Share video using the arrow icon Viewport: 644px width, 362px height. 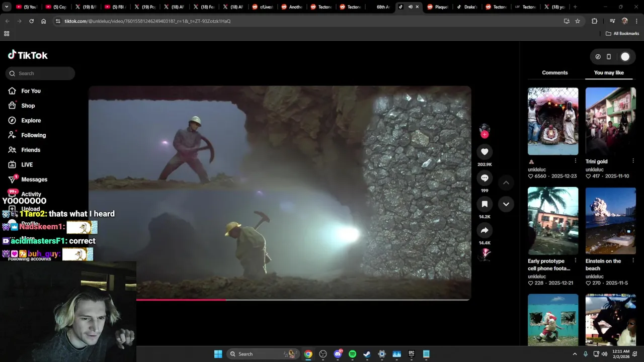tap(485, 230)
